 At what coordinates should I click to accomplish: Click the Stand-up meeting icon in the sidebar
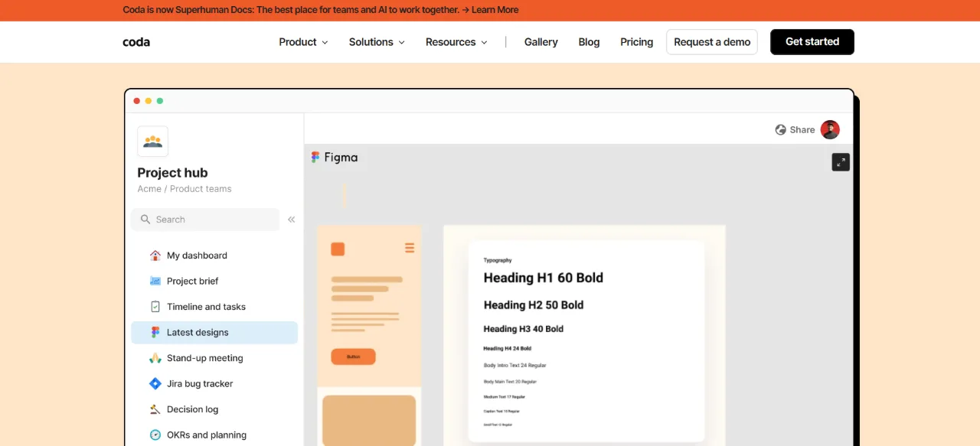point(155,358)
